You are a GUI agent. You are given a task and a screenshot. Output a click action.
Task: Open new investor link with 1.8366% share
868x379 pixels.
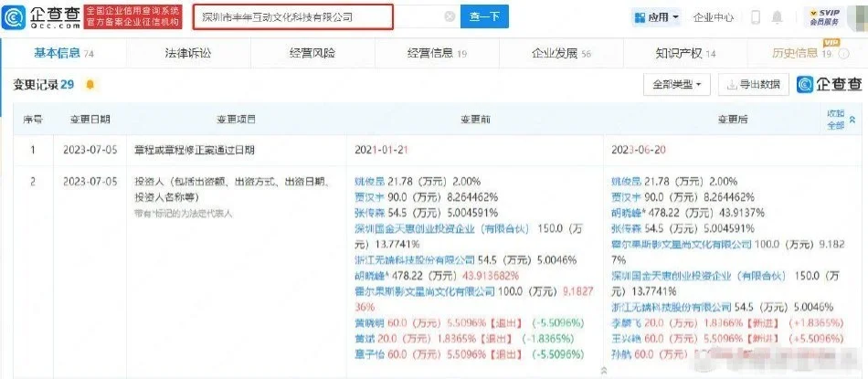tap(626, 322)
